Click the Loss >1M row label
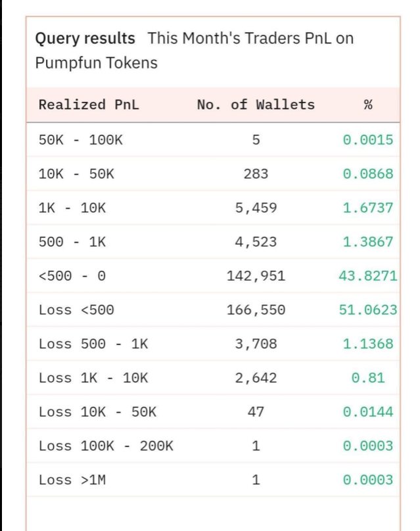This screenshot has height=531, width=420. coord(72,480)
